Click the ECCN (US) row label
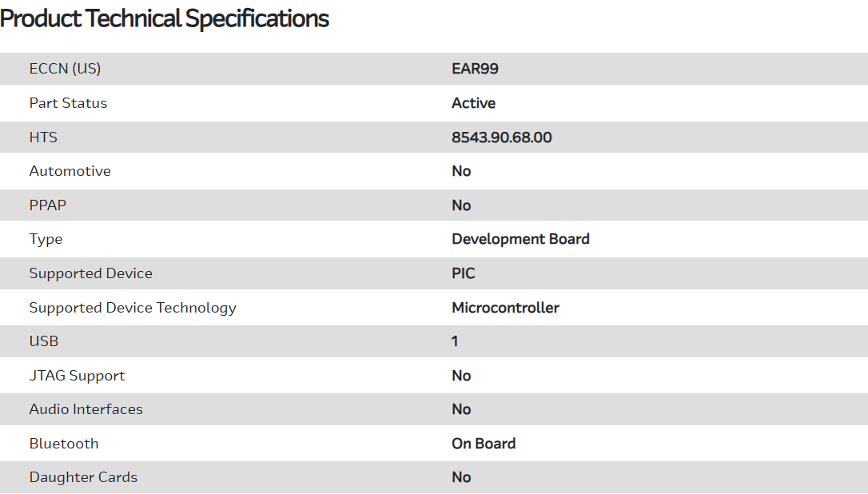The height and width of the screenshot is (494, 868). [x=65, y=69]
